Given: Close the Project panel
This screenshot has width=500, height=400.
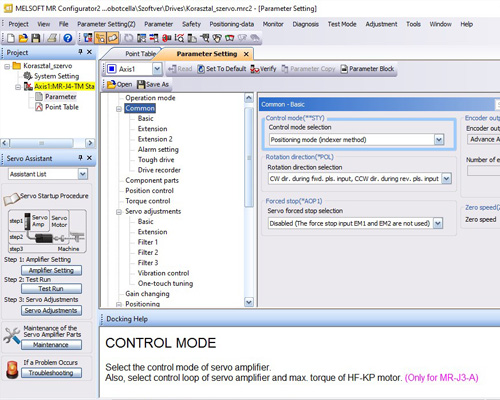Looking at the screenshot, I should pyautogui.click(x=89, y=52).
